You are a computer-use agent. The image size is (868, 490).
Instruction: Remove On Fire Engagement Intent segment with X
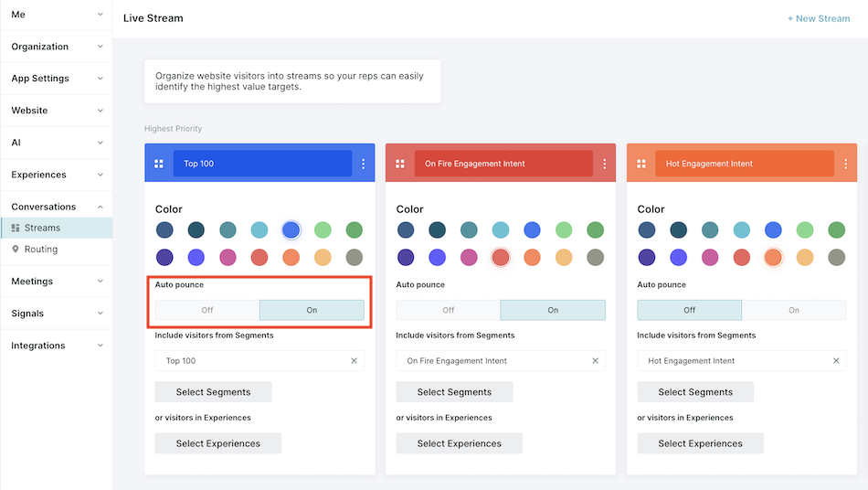click(x=595, y=361)
